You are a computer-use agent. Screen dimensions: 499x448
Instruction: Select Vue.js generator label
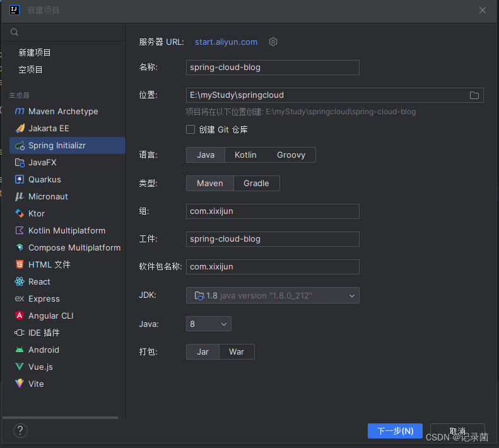tap(40, 367)
